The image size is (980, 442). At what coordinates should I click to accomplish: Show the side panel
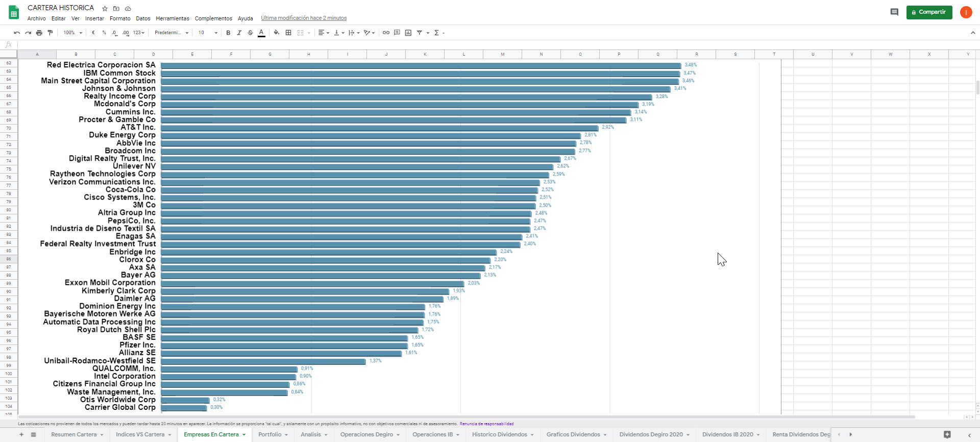tap(969, 435)
